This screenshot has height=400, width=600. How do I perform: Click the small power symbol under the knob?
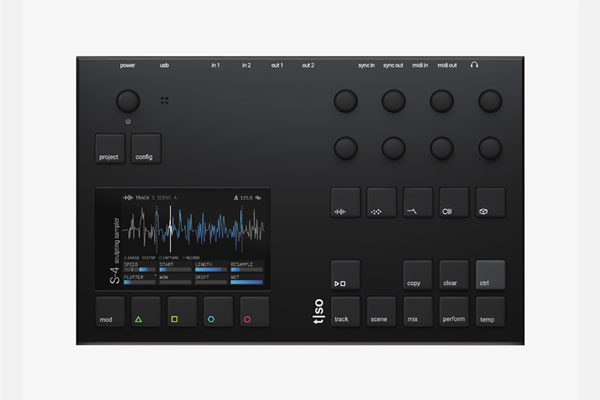coord(128,122)
